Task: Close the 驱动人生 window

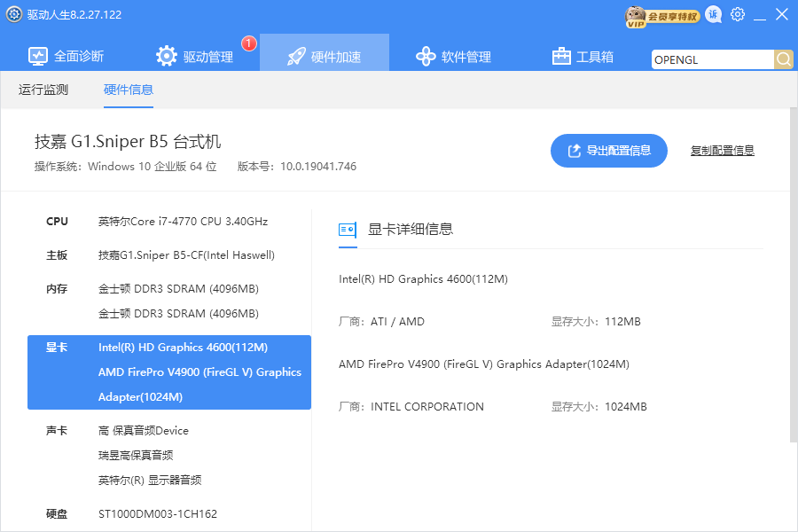Action: click(x=782, y=14)
